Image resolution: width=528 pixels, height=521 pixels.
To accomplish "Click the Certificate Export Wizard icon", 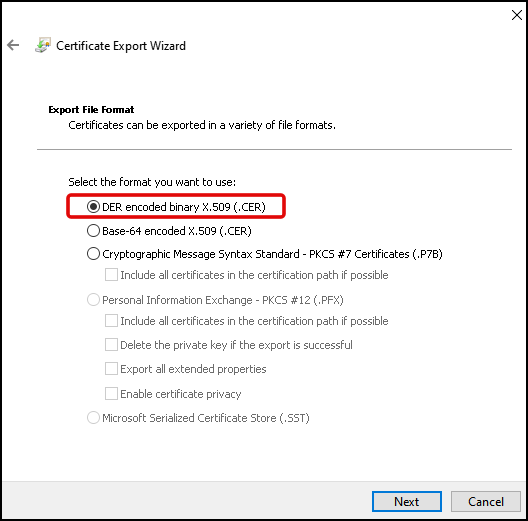I will coord(43,45).
